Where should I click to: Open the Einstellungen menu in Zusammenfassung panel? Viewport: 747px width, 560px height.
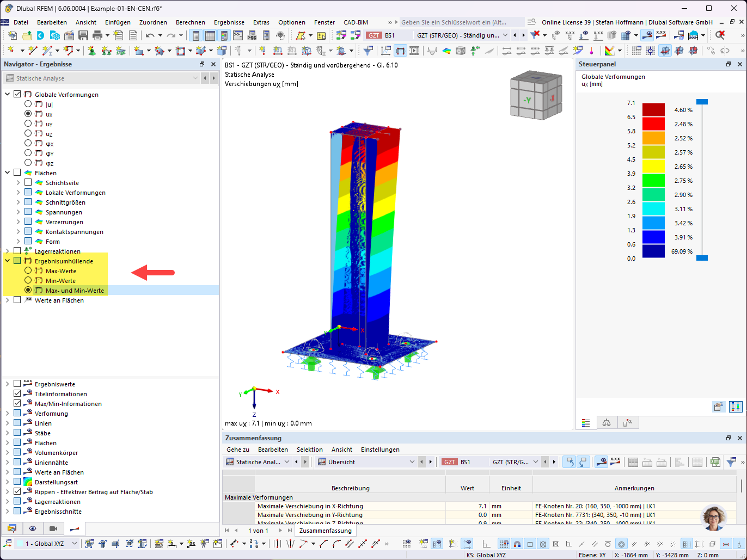[380, 450]
